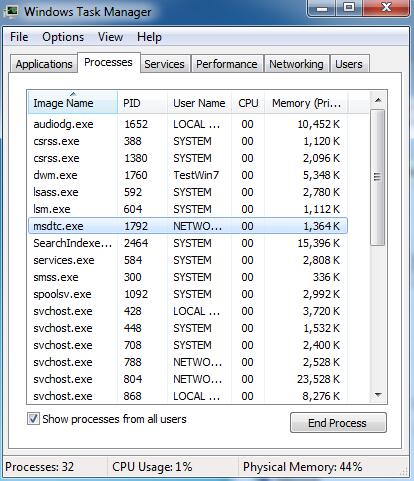Select the services.exe process
Screen dimensions: 414x481
coord(188,260)
